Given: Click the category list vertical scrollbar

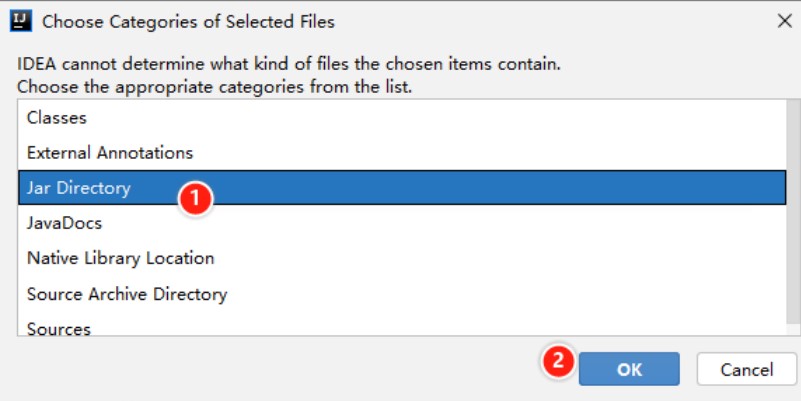Looking at the screenshot, I should [x=794, y=212].
